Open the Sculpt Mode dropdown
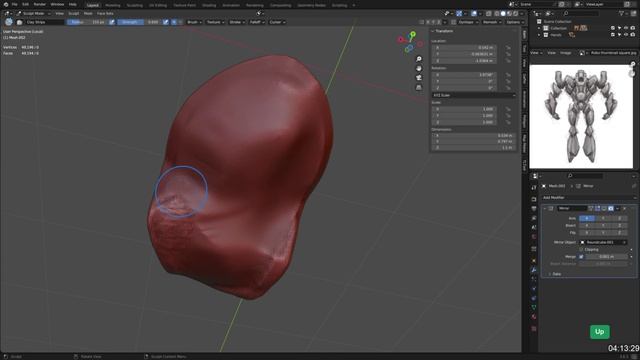This screenshot has width=640, height=360. pyautogui.click(x=33, y=13)
